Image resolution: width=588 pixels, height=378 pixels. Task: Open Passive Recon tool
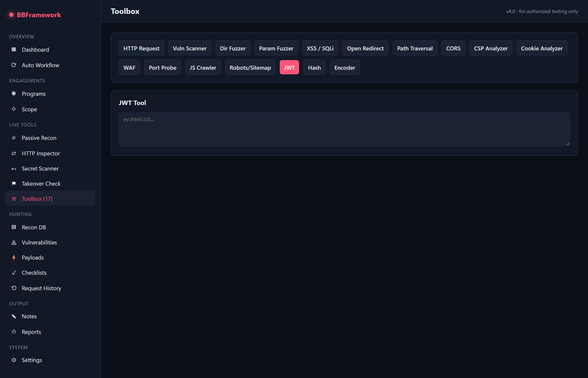[x=50, y=138]
